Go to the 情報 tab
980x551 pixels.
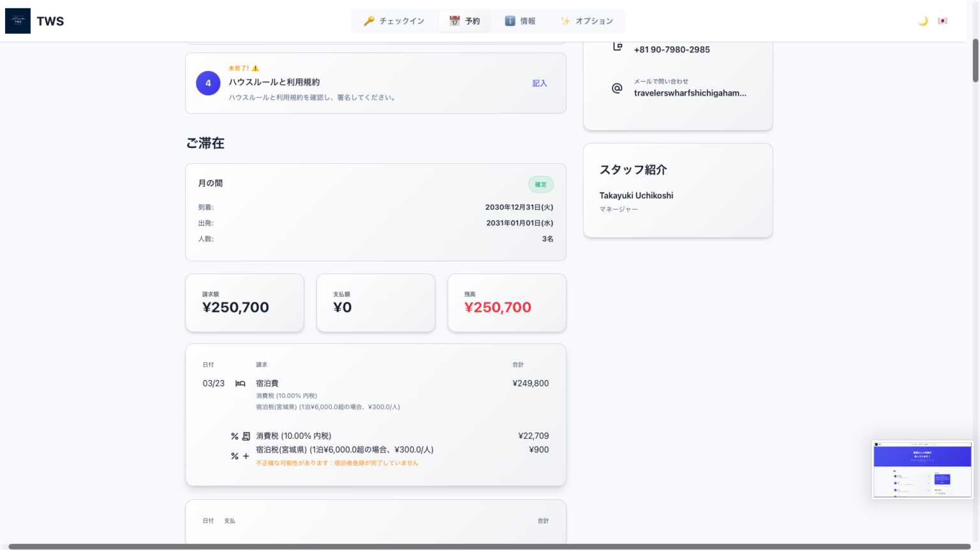[x=520, y=21]
